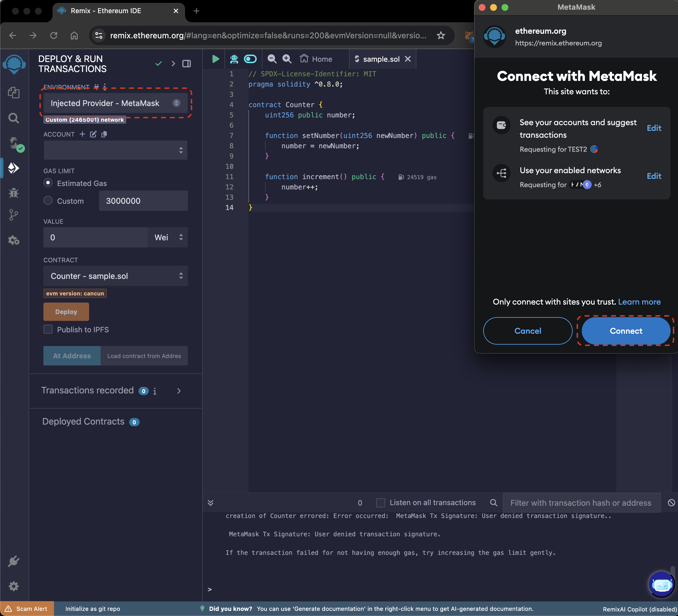Viewport: 678px width, 616px height.
Task: Click the Learn more link
Action: pyautogui.click(x=639, y=302)
